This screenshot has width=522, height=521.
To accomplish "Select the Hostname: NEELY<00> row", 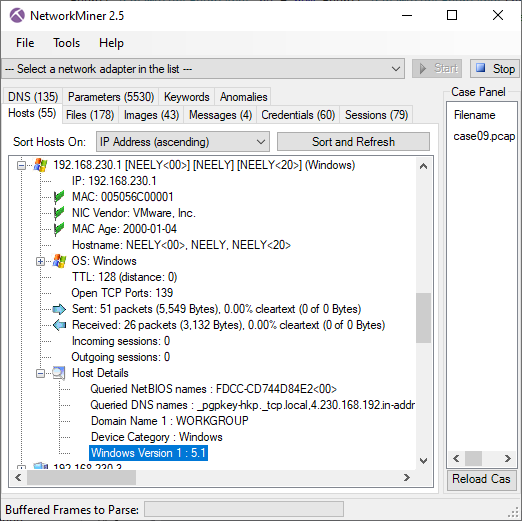I will point(181,245).
